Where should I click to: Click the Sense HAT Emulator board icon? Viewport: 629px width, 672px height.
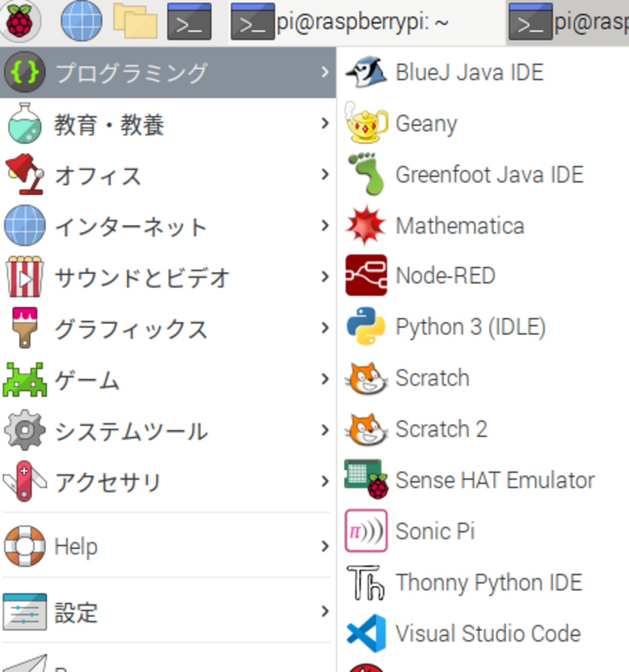tap(366, 479)
